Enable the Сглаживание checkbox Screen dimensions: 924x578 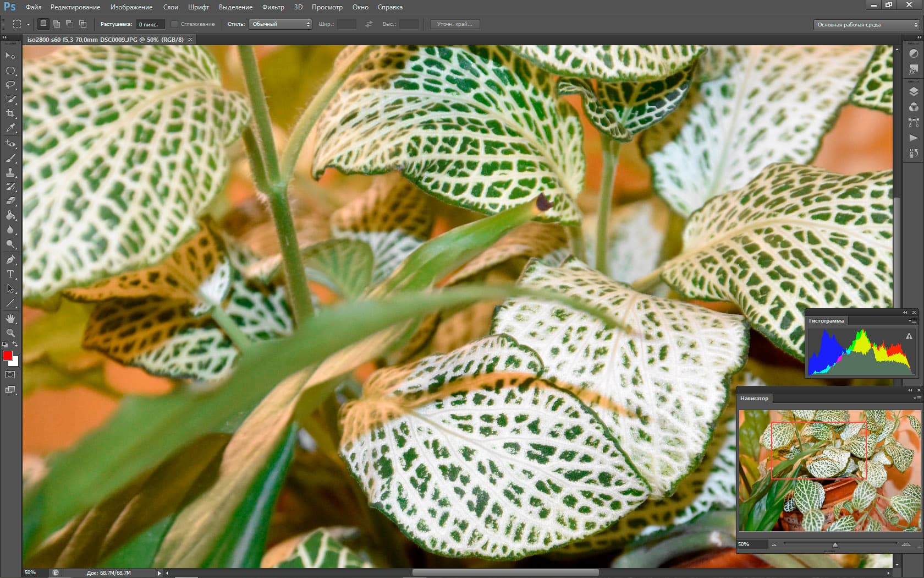[x=174, y=24]
